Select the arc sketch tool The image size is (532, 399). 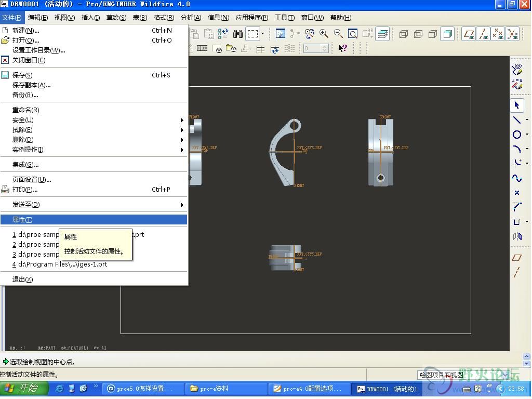coord(516,149)
